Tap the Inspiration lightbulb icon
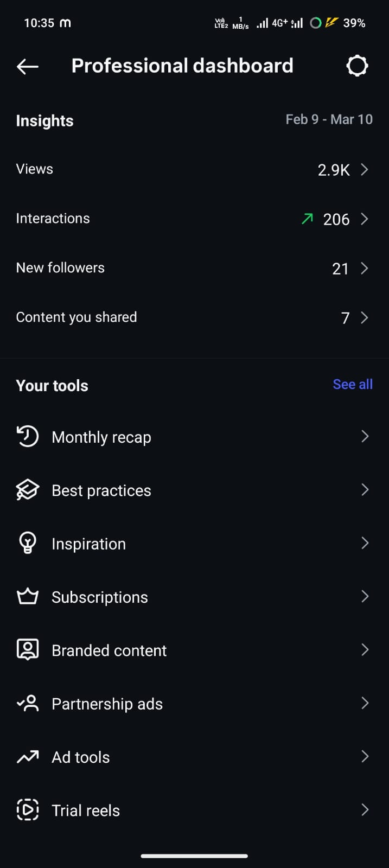Image resolution: width=389 pixels, height=868 pixels. [28, 543]
